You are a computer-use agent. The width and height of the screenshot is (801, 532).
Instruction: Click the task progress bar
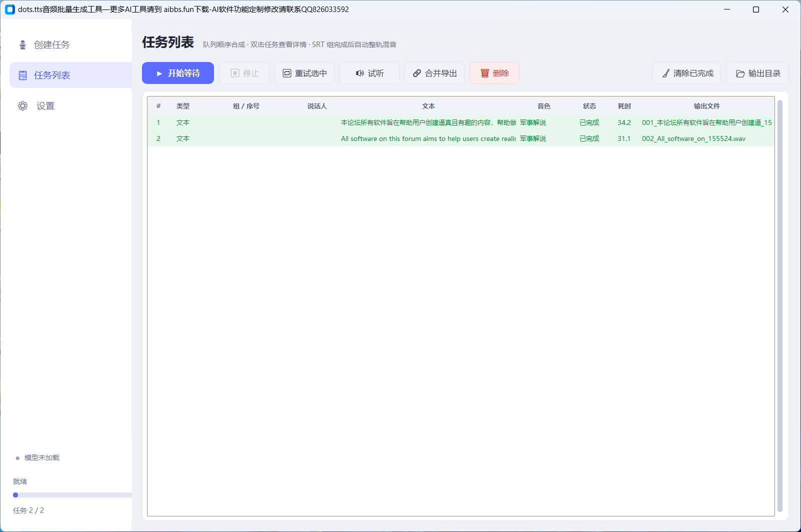coord(72,495)
